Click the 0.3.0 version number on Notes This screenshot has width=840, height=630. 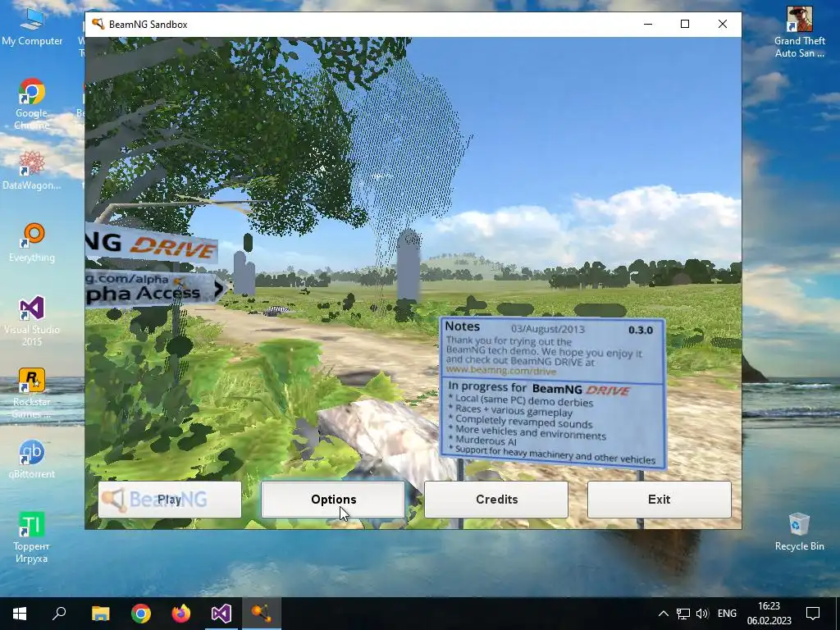tap(640, 330)
